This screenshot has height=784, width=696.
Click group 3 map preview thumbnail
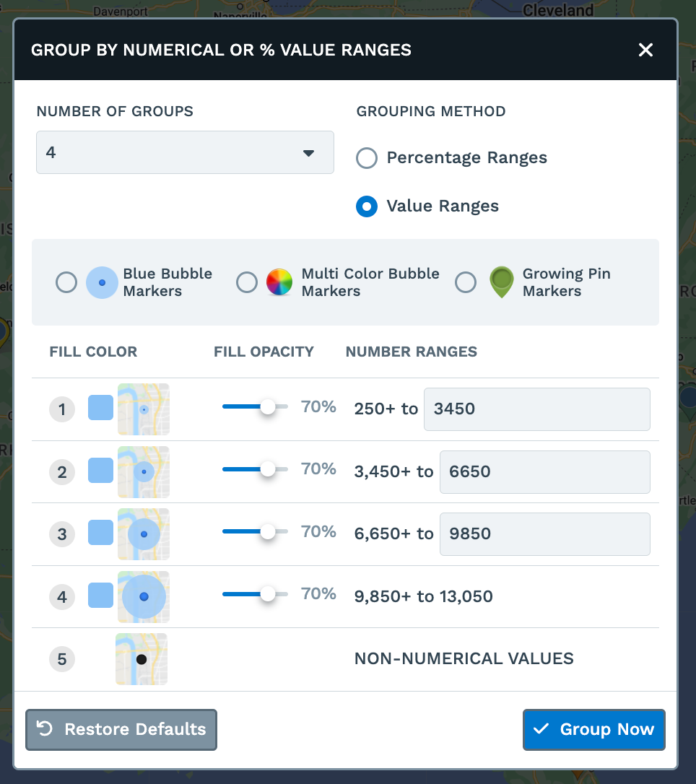[144, 534]
